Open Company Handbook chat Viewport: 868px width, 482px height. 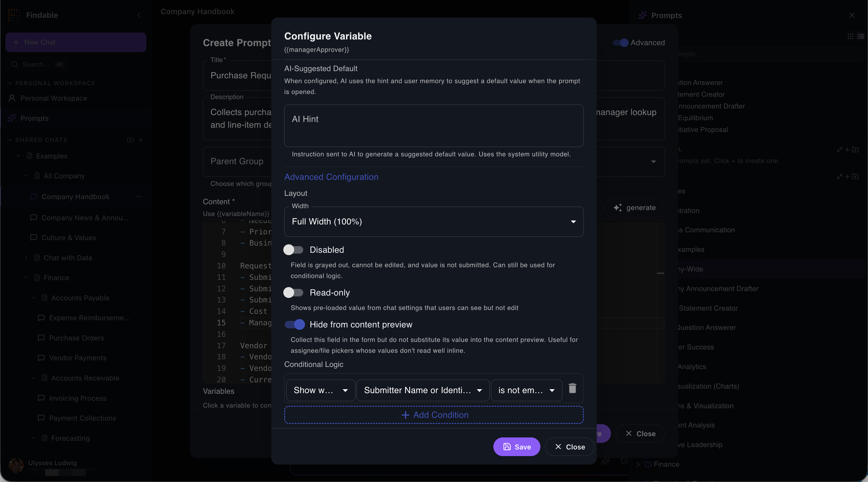[75, 196]
